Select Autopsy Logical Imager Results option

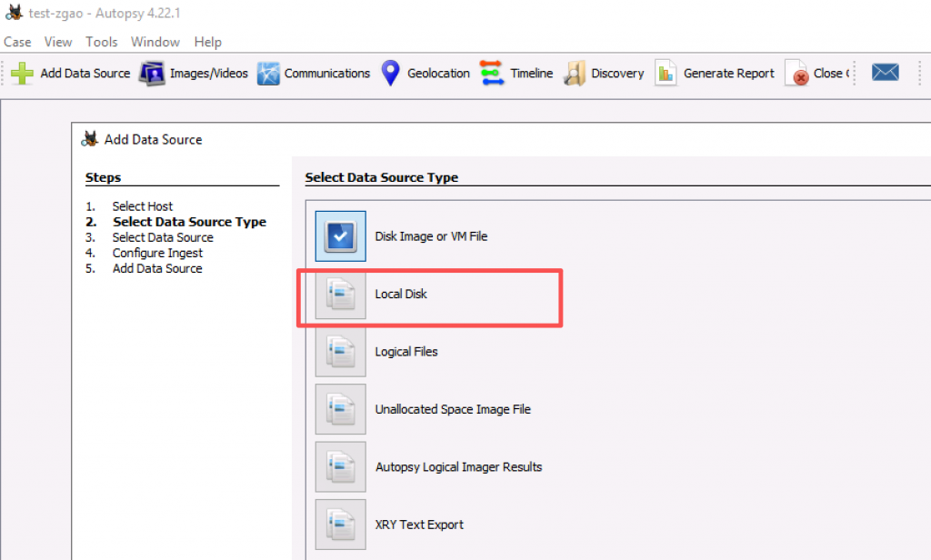click(x=341, y=467)
